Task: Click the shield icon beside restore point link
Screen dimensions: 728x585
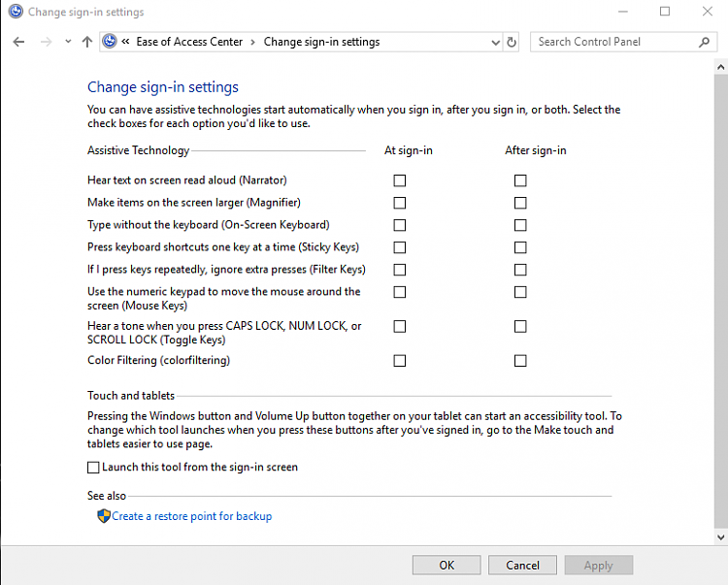Action: pos(104,516)
